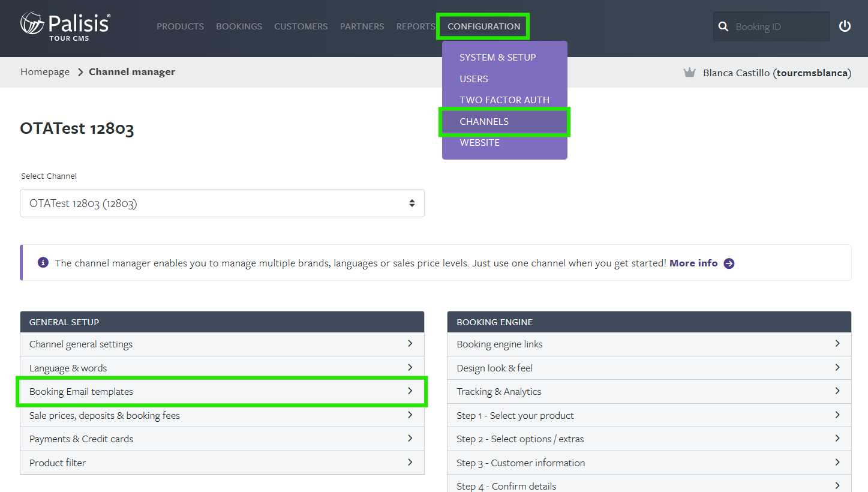Choose Channels in the Configuration menu

(x=504, y=122)
